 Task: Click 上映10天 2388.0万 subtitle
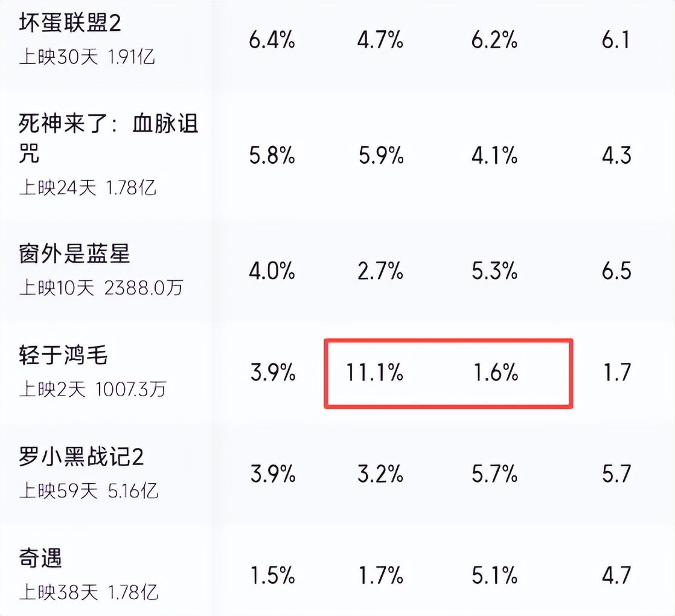[x=101, y=287]
